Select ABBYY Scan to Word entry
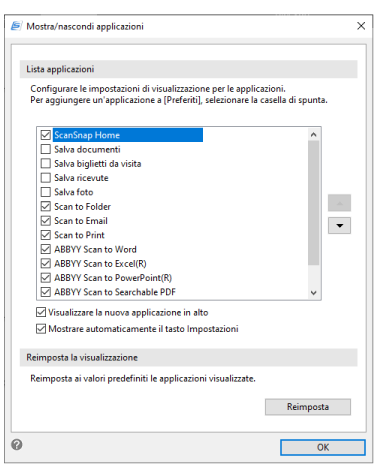Viewport: 377px width, 467px height. point(95,249)
